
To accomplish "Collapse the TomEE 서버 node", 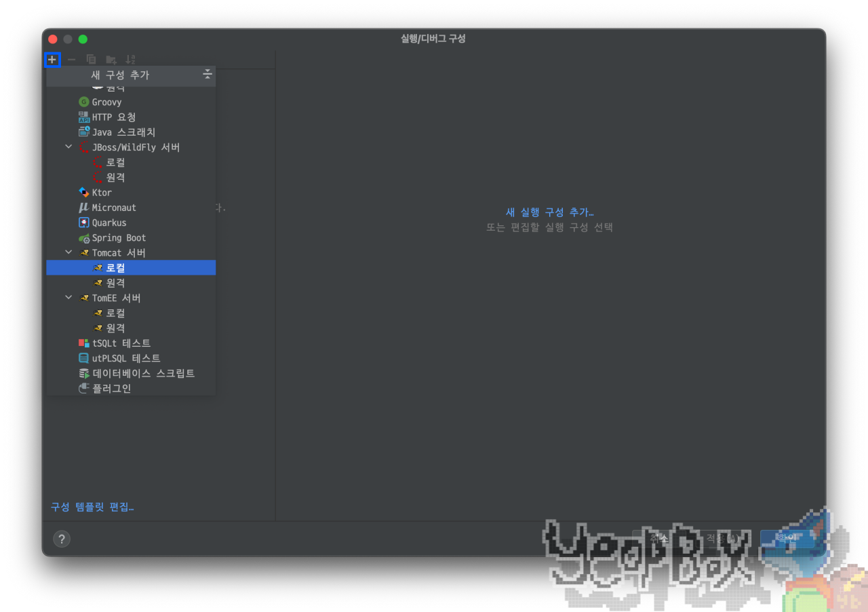I will click(x=68, y=297).
